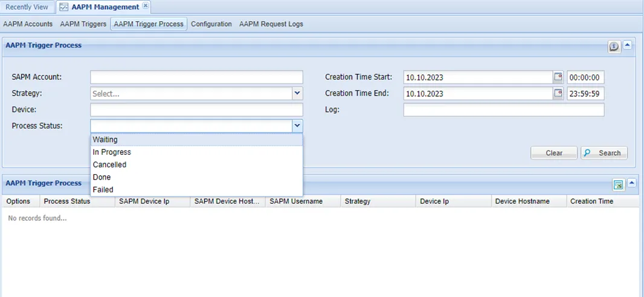Sort by Options column header
Viewport: 644px width, 297px height.
pyautogui.click(x=21, y=201)
